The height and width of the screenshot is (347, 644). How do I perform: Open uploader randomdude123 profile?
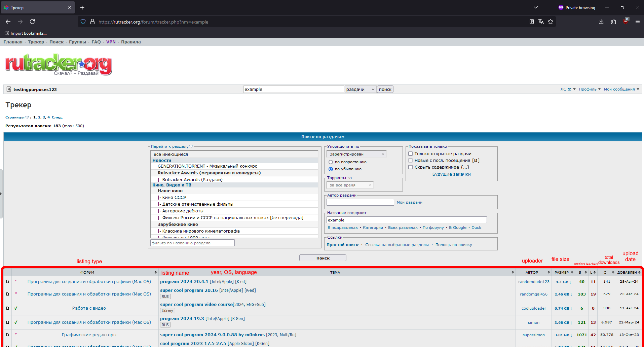tap(534, 282)
